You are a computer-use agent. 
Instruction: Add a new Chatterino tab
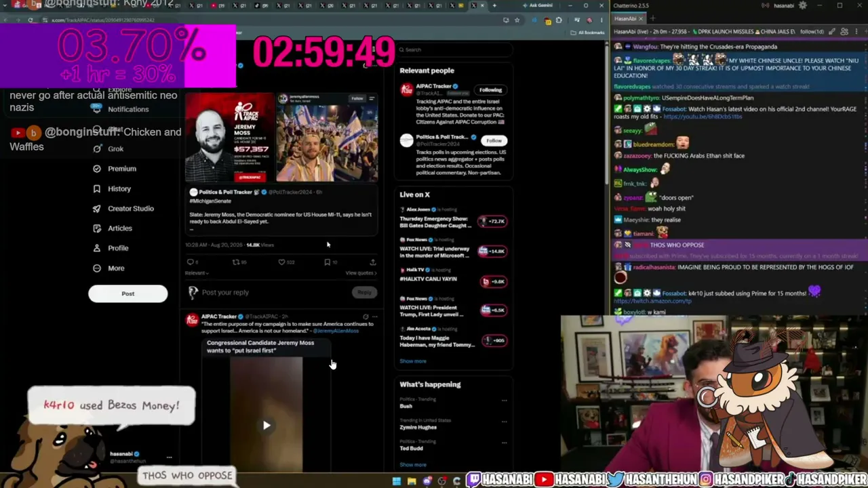654,19
